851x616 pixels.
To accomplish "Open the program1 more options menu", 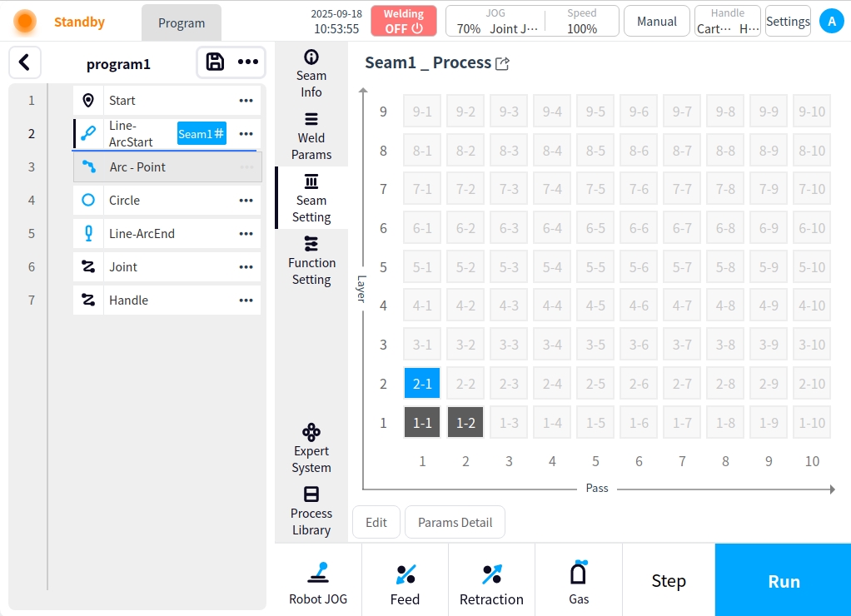I will pos(248,62).
